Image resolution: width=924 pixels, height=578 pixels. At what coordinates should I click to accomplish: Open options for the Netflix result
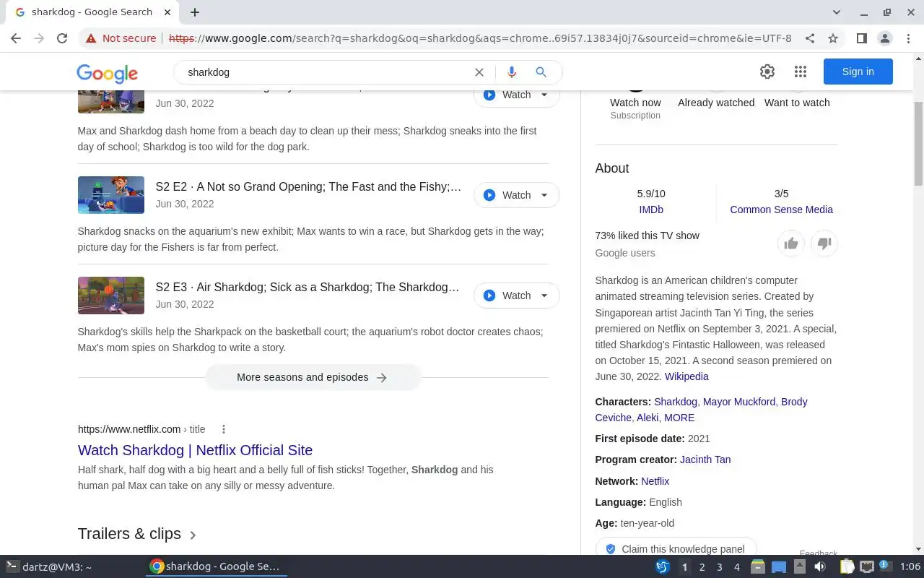(224, 429)
